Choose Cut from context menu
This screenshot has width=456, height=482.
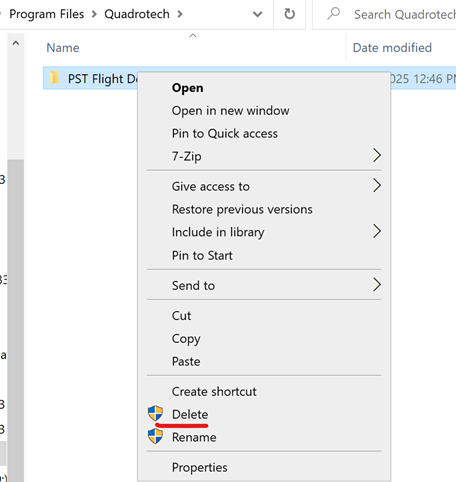pos(264,316)
